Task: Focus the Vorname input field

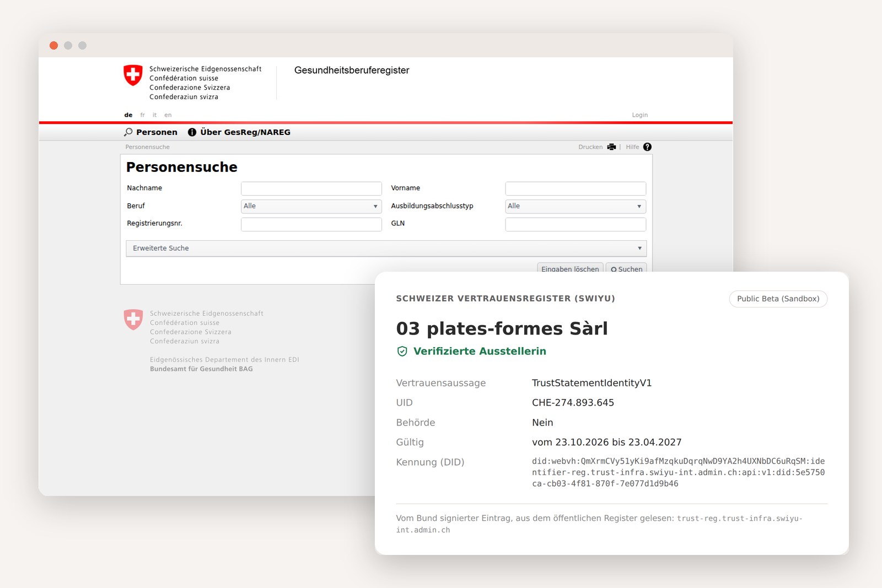Action: (x=576, y=188)
